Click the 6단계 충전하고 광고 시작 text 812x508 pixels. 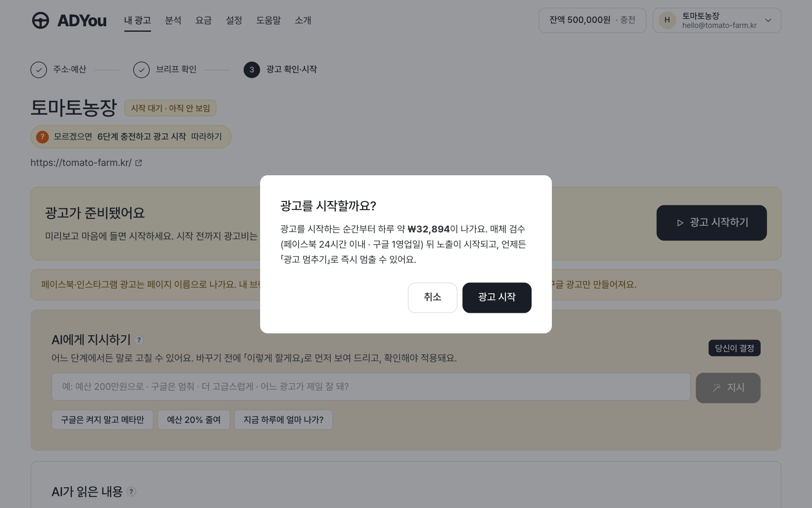142,136
